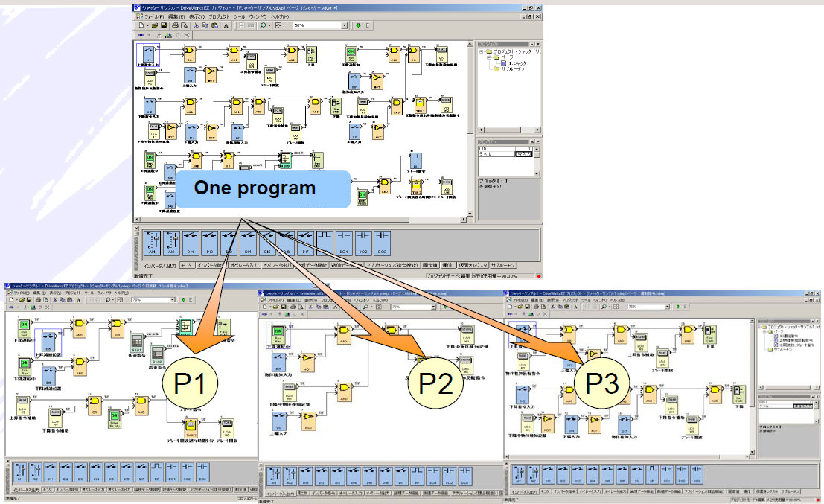This screenshot has height=504, width=824.
Task: Open プロジェクト menu in top window
Action: pyautogui.click(x=219, y=17)
